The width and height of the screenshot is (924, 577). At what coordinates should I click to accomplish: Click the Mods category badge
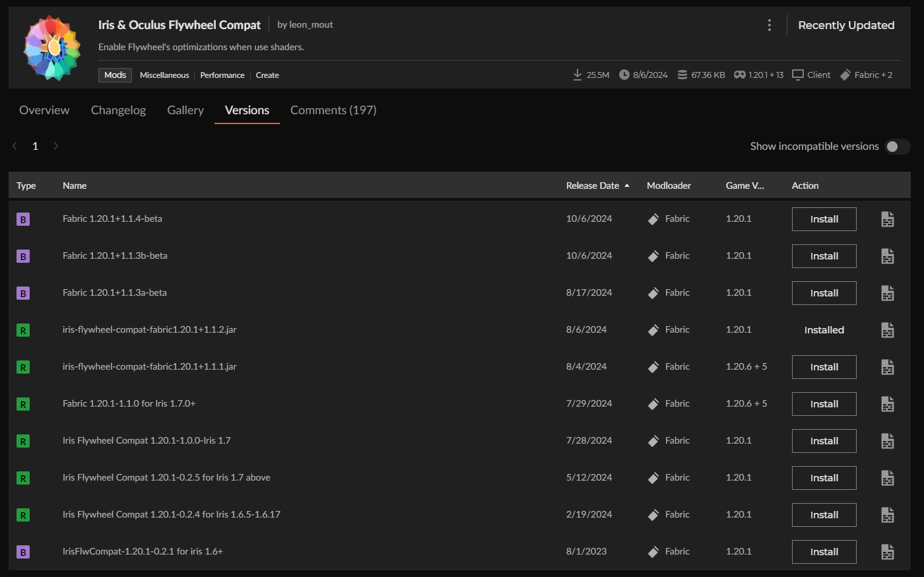(115, 75)
